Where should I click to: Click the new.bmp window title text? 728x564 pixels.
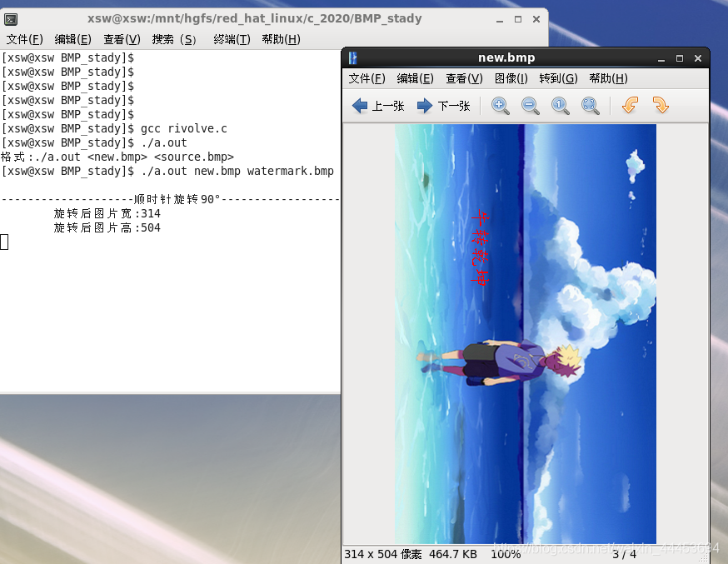(506, 58)
